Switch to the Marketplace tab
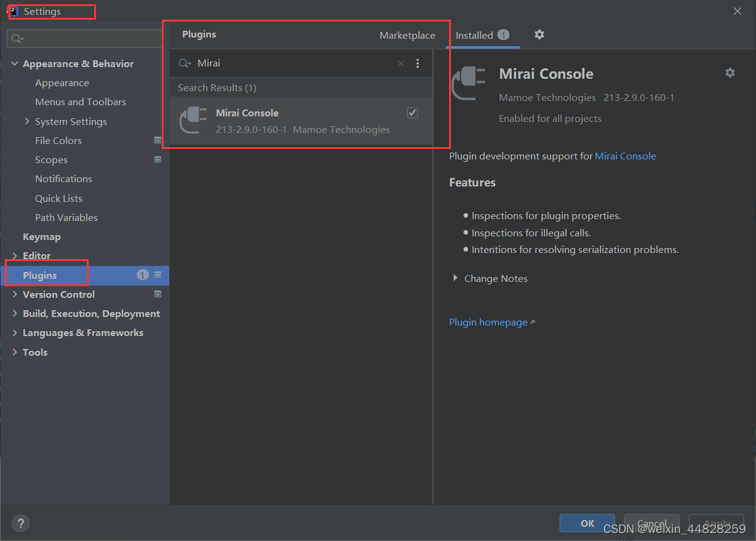Viewport: 756px width, 541px height. pyautogui.click(x=407, y=35)
